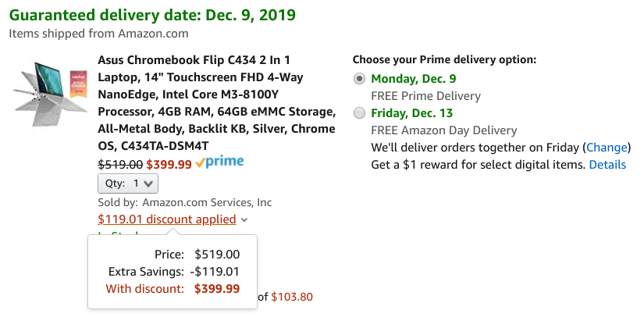644x317 pixels.
Task: Click the small chevron beside discount applied
Action: (244, 220)
